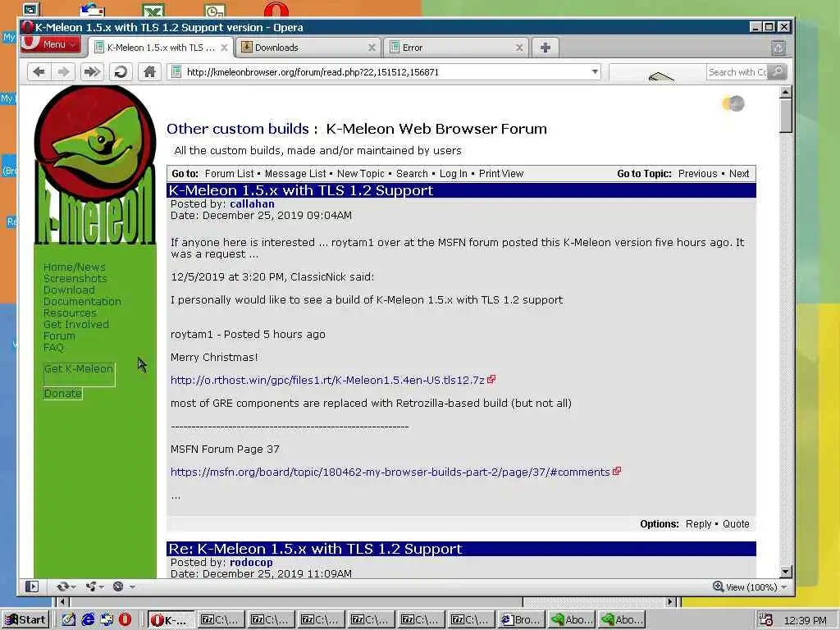Click Quote under the first post
The width and height of the screenshot is (840, 630).
pos(736,524)
